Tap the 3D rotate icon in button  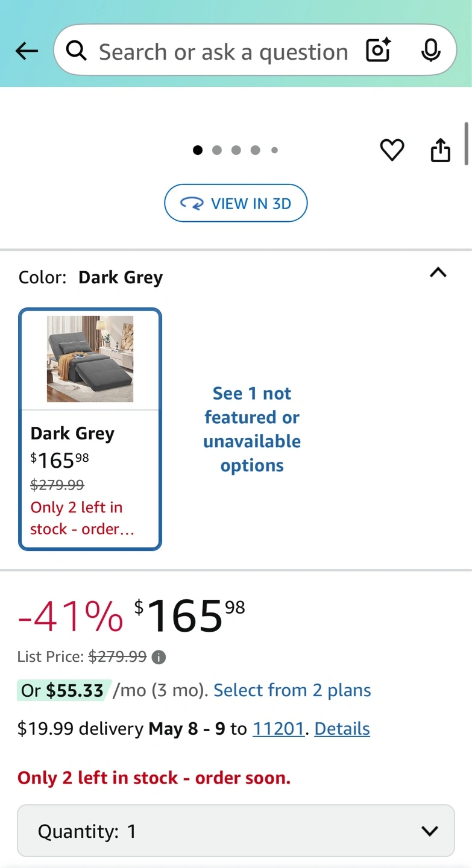(x=192, y=204)
